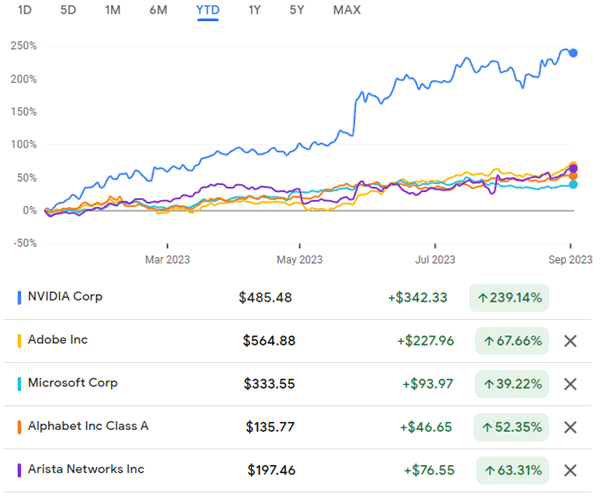
Task: Click the purple Arista endpoint dot on chart
Action: click(573, 169)
